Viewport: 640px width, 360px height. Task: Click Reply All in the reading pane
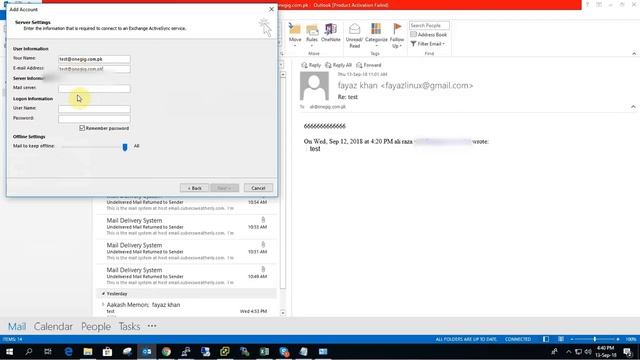(338, 65)
